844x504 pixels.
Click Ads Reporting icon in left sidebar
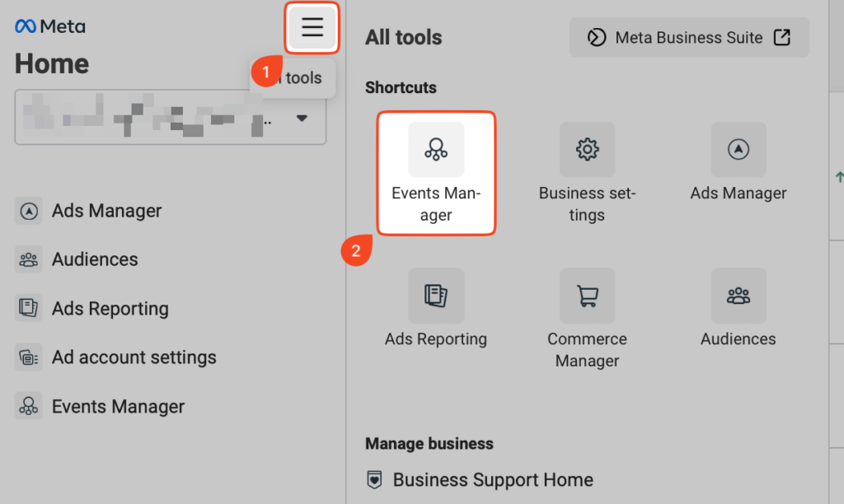pyautogui.click(x=29, y=308)
